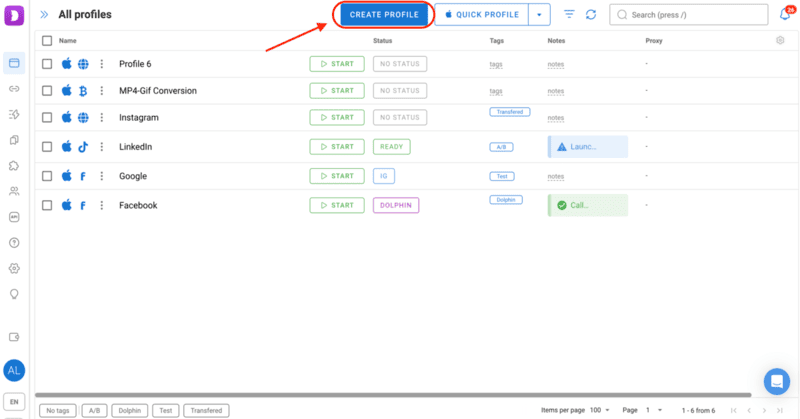
Task: Filter by the bottom A/B tag chip
Action: pyautogui.click(x=94, y=410)
